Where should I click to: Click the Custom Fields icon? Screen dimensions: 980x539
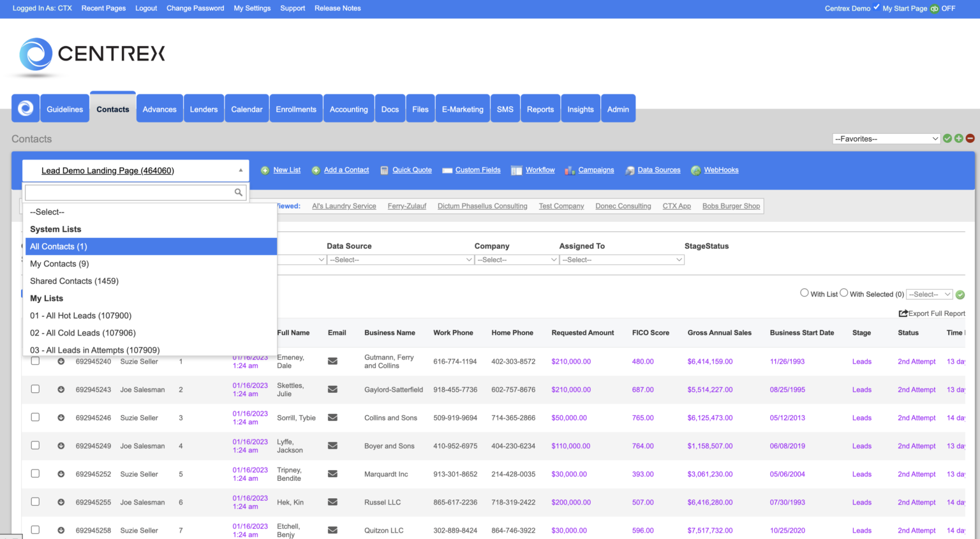tap(447, 170)
